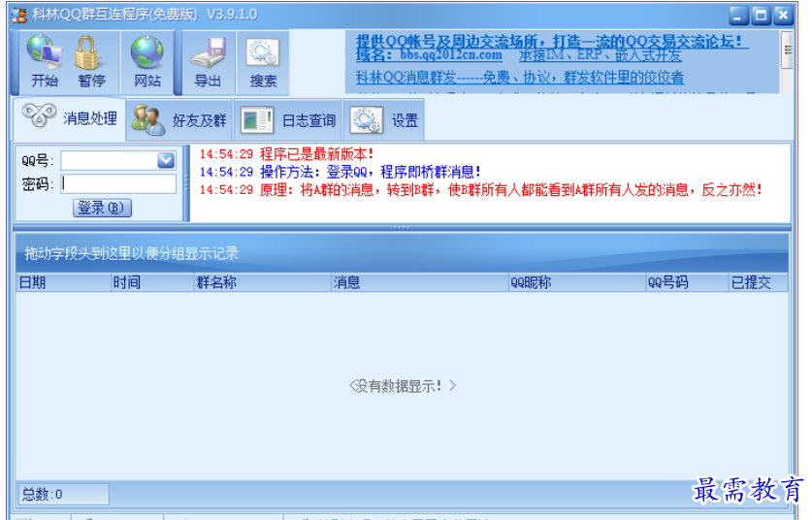Open the 科林QQ消息群发 link

[x=520, y=78]
